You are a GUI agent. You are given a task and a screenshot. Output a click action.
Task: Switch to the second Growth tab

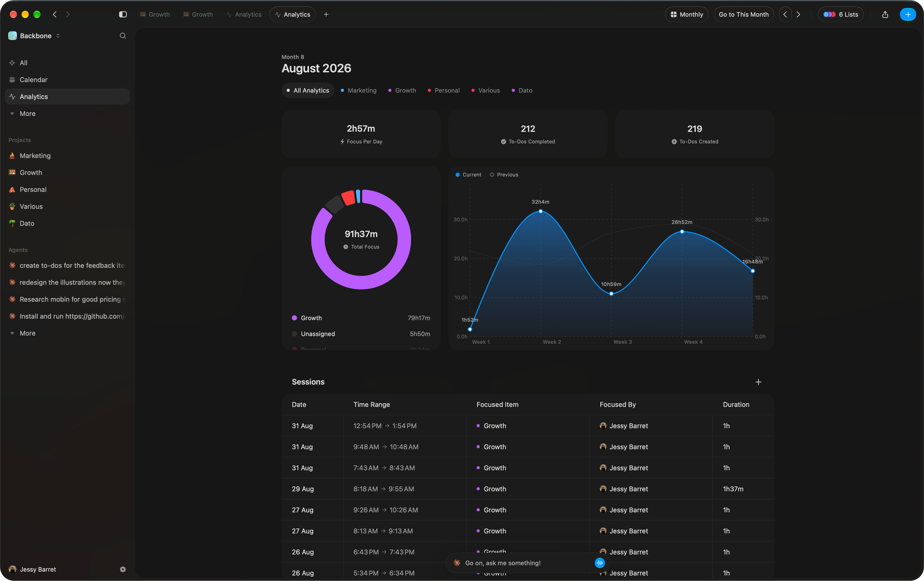coord(198,15)
